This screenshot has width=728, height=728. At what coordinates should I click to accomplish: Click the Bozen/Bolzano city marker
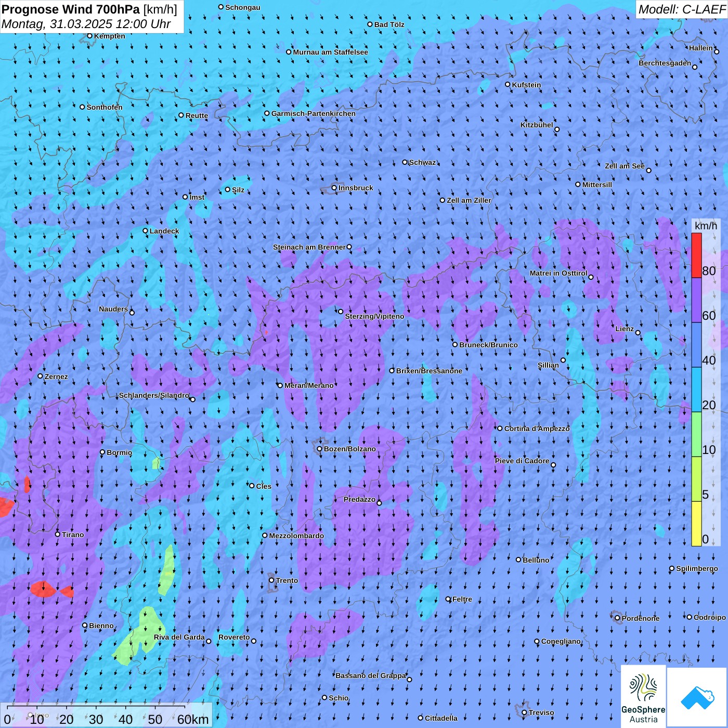319,449
